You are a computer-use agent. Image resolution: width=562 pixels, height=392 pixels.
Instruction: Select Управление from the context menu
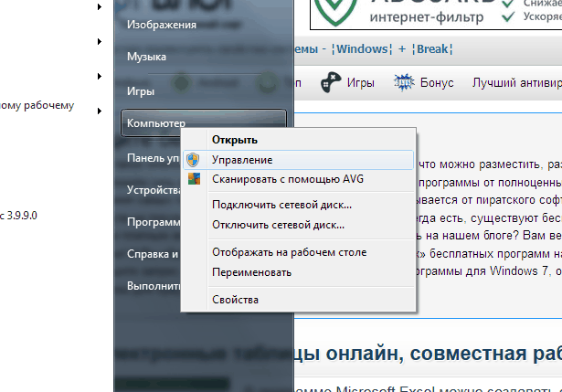(x=298, y=160)
